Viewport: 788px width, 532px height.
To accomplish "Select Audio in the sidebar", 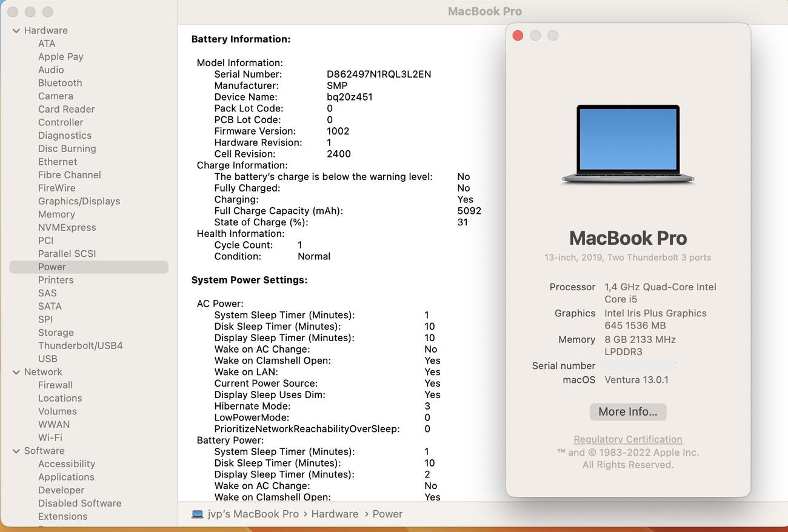I will pos(51,70).
